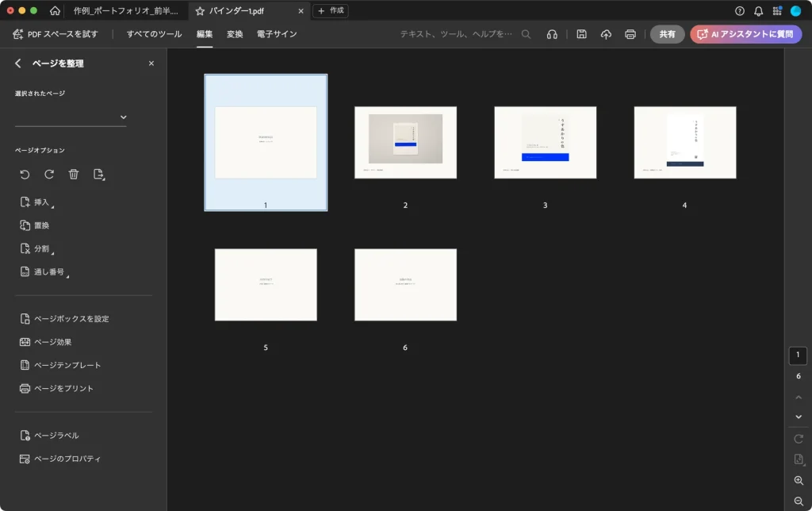Select page 1 thumbnail

coord(266,143)
